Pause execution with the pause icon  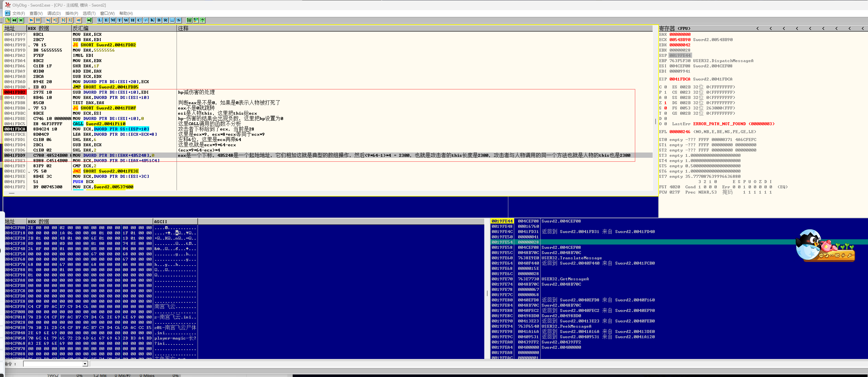[38, 20]
